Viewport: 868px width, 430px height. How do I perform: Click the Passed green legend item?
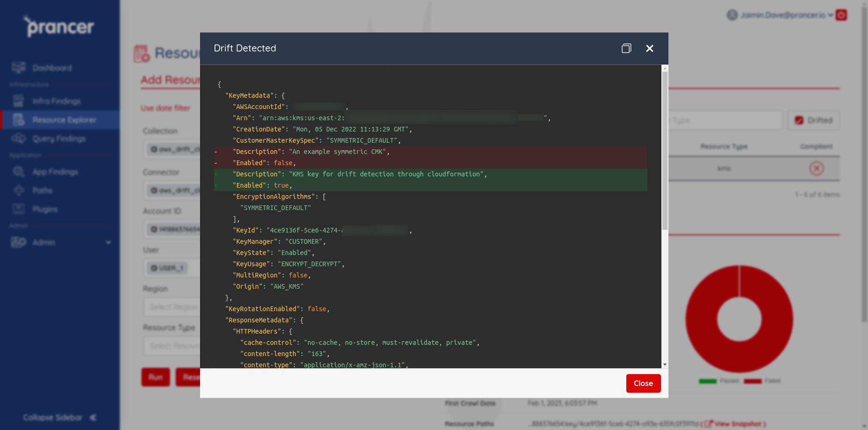(x=719, y=381)
